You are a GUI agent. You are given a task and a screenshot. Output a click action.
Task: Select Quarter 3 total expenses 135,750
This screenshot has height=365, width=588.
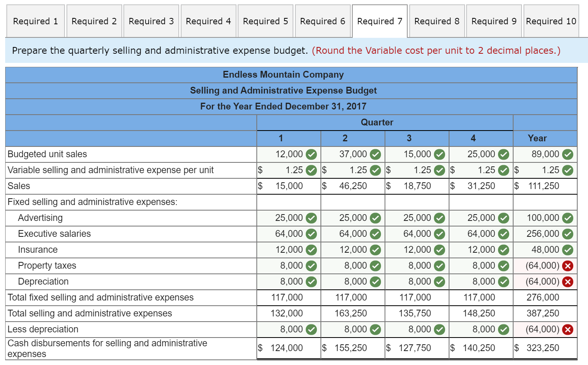415,313
